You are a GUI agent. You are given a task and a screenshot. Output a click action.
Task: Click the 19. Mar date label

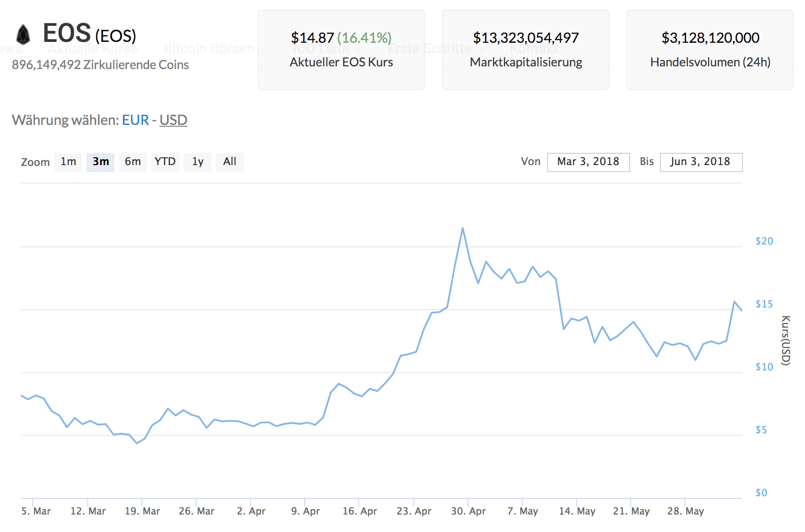click(x=142, y=511)
